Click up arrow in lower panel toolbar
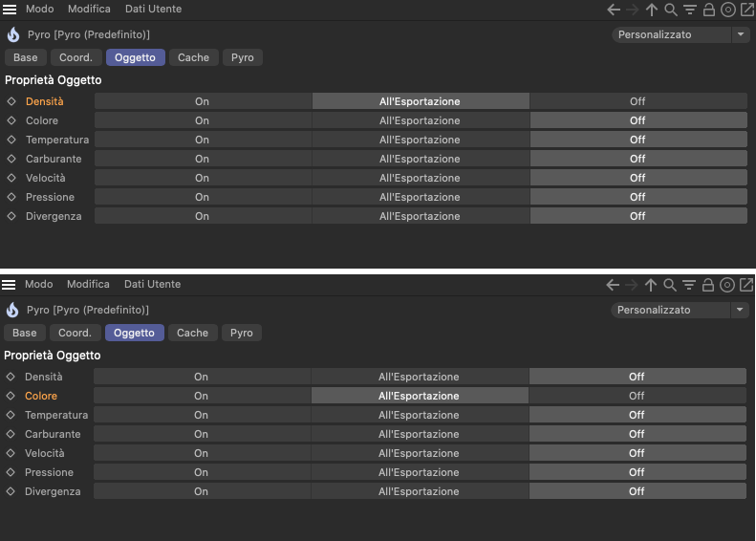Screen dimensions: 756x541 [x=651, y=285]
